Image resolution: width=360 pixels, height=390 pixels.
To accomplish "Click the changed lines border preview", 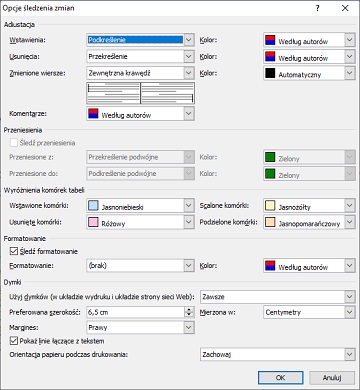I will [x=140, y=93].
